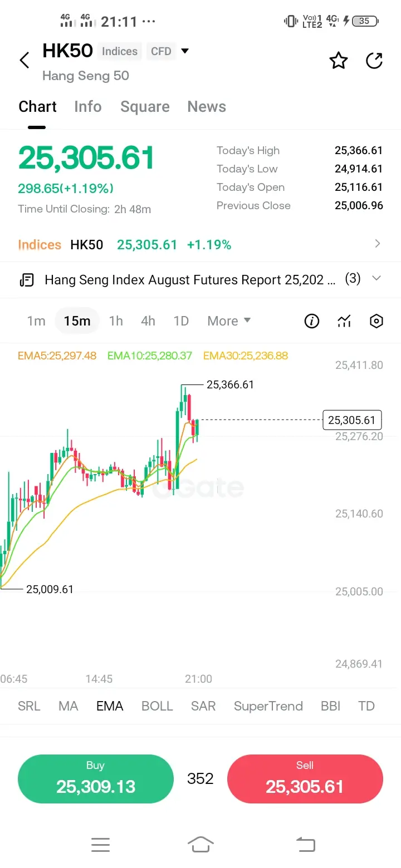
Task: Tap the 14:45 time axis label
Action: point(99,679)
